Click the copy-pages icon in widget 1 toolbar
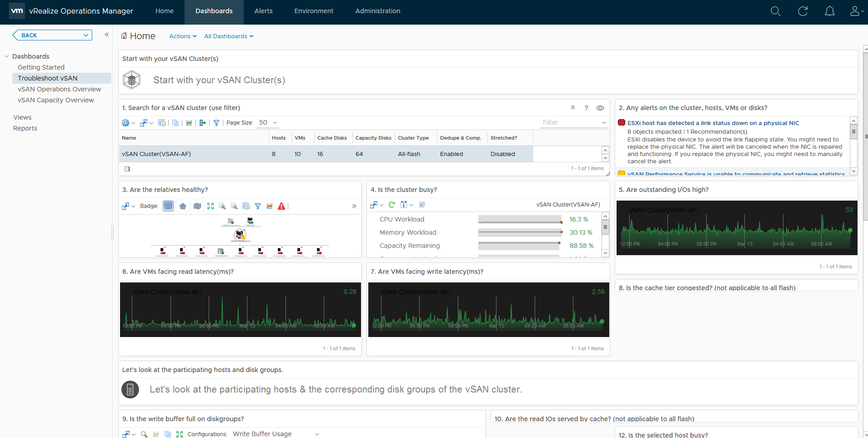The height and width of the screenshot is (438, 868). 176,123
